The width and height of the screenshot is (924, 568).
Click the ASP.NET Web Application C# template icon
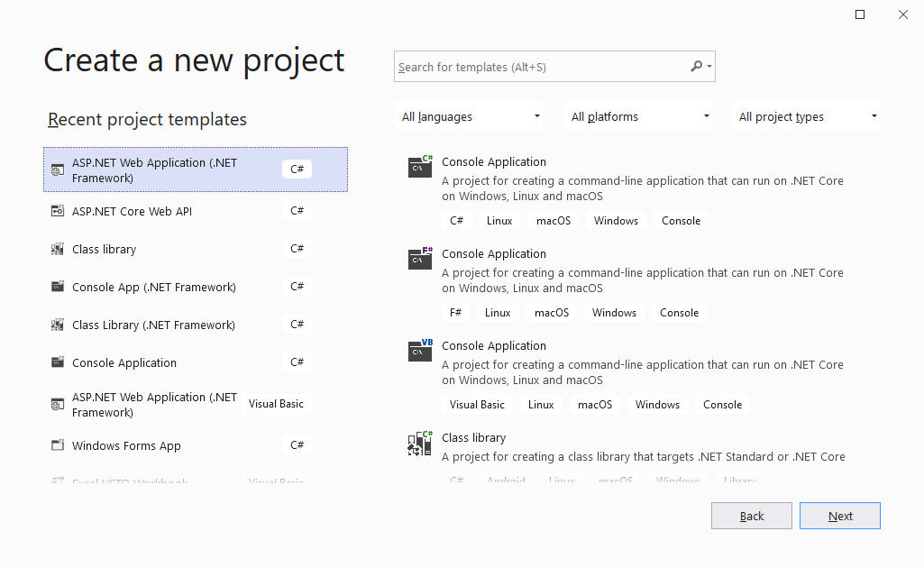tap(57, 170)
